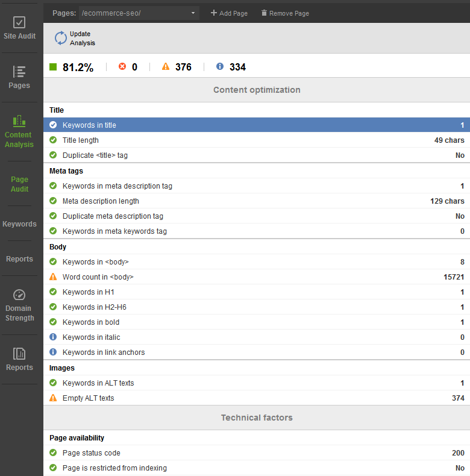The height and width of the screenshot is (476, 470).
Task: Open the bottom Reports document icon
Action: (x=19, y=354)
